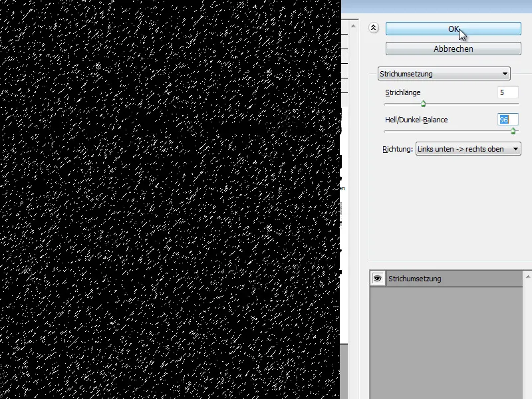
Task: Click the filter gallery scrollbar up arrow
Action: [x=353, y=26]
